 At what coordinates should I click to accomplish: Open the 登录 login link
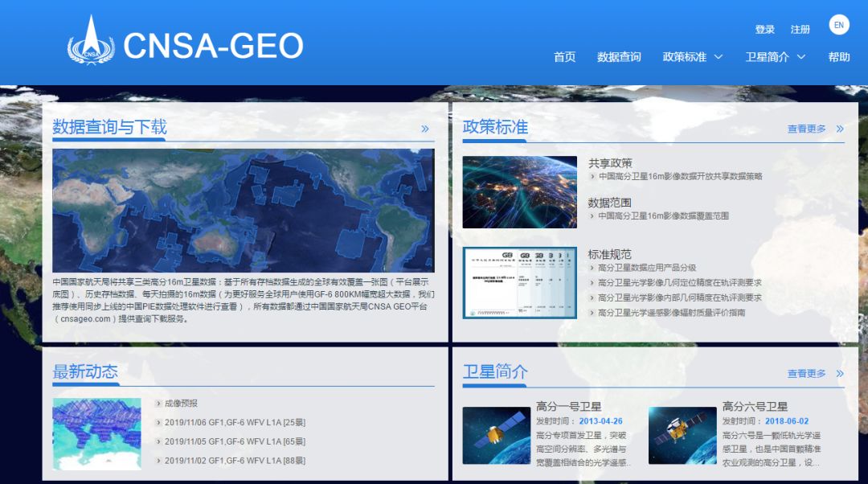[764, 30]
